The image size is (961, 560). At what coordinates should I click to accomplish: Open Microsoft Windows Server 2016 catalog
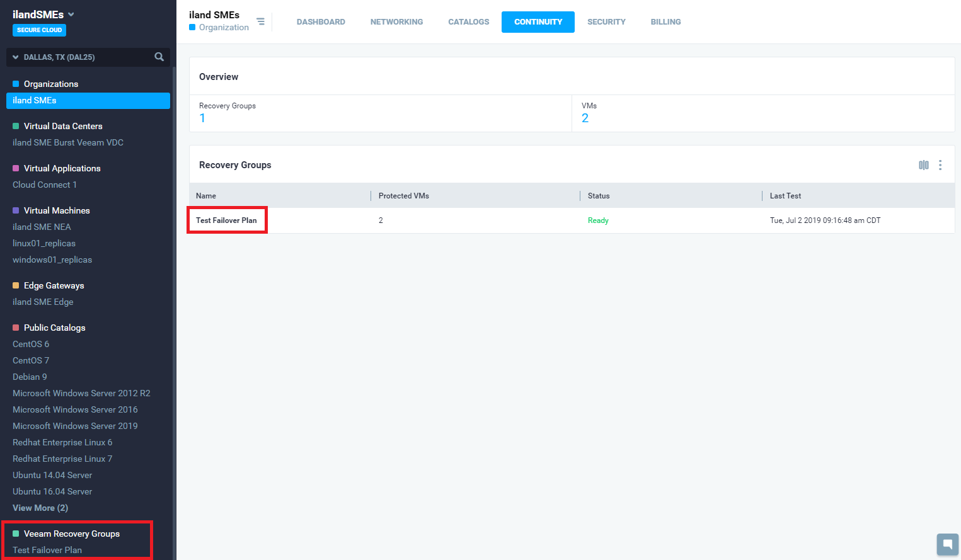tap(75, 409)
